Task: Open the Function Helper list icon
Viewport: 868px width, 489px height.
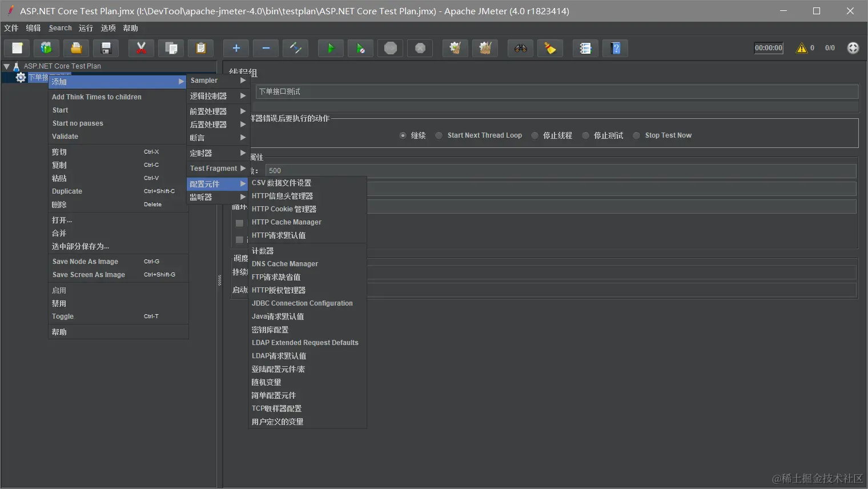Action: [x=585, y=48]
